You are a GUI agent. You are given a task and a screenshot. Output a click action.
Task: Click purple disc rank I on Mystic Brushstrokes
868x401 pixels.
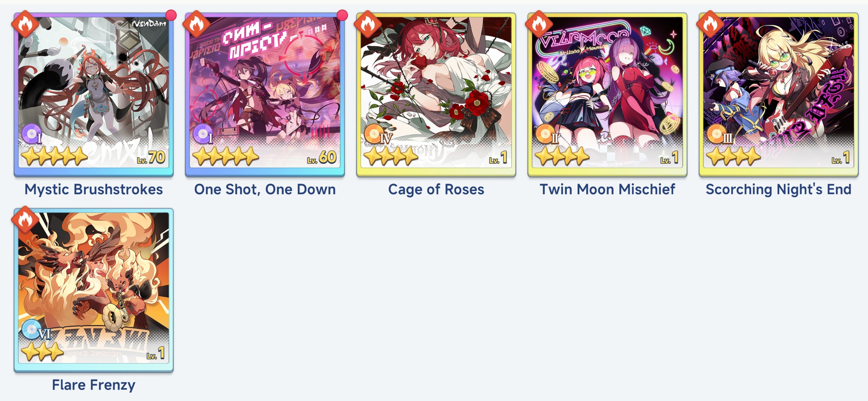pyautogui.click(x=32, y=134)
